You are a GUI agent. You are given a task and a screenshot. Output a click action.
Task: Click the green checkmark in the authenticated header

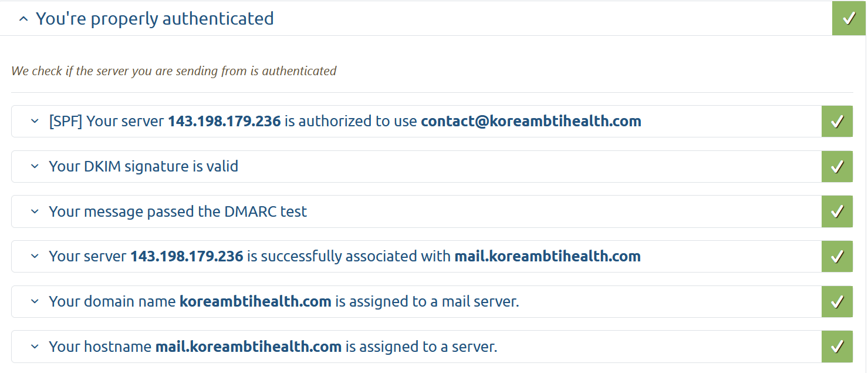(849, 18)
